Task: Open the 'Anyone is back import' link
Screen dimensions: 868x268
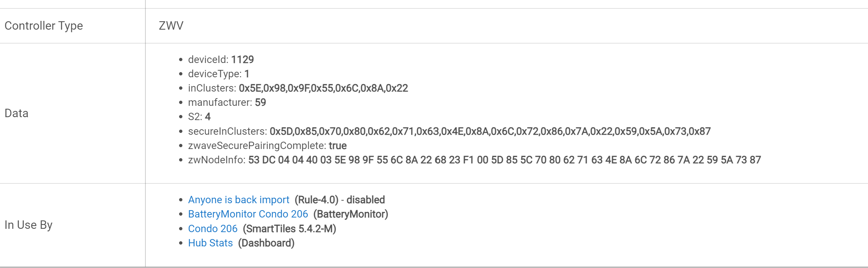Action: tap(238, 200)
